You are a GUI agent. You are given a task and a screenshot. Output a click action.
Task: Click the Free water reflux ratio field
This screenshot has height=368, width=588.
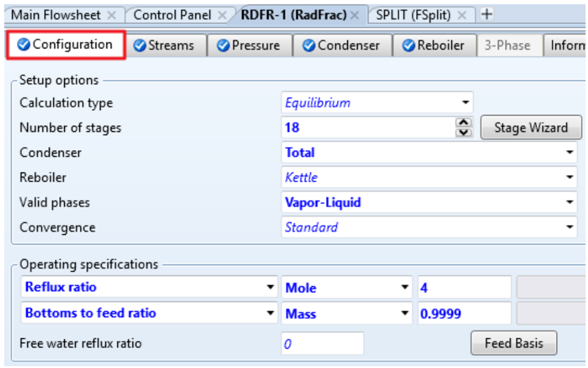point(322,343)
